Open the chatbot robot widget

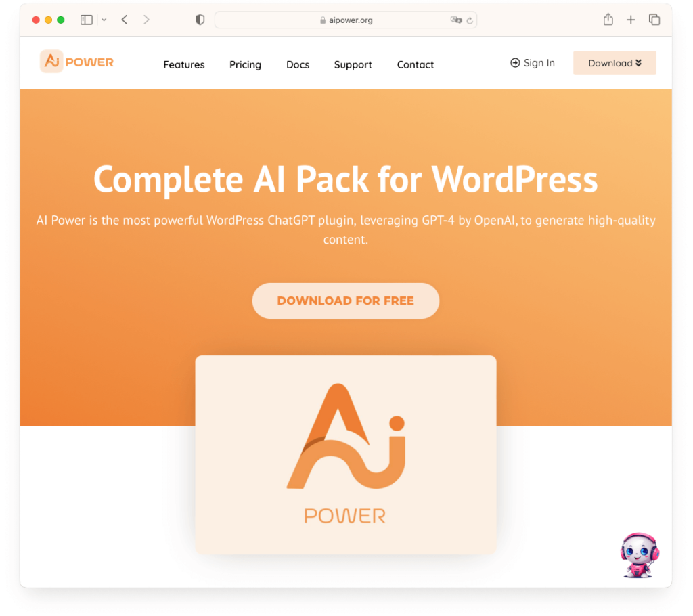coord(640,556)
